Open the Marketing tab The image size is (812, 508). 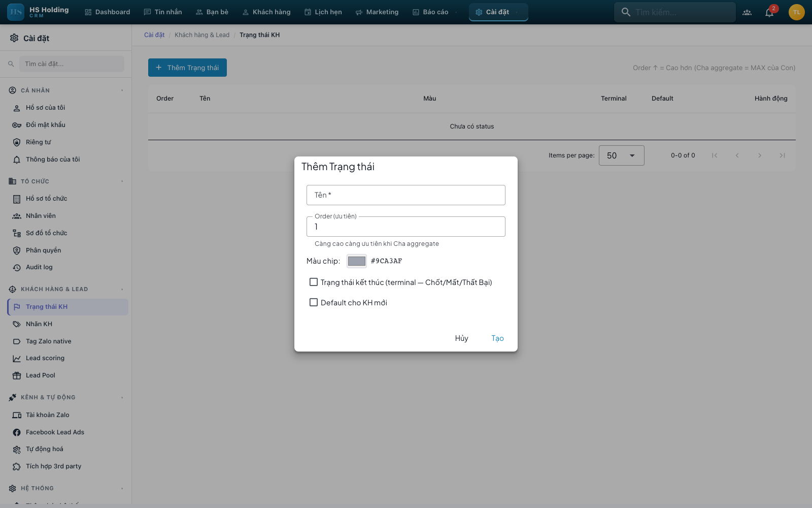coord(377,12)
